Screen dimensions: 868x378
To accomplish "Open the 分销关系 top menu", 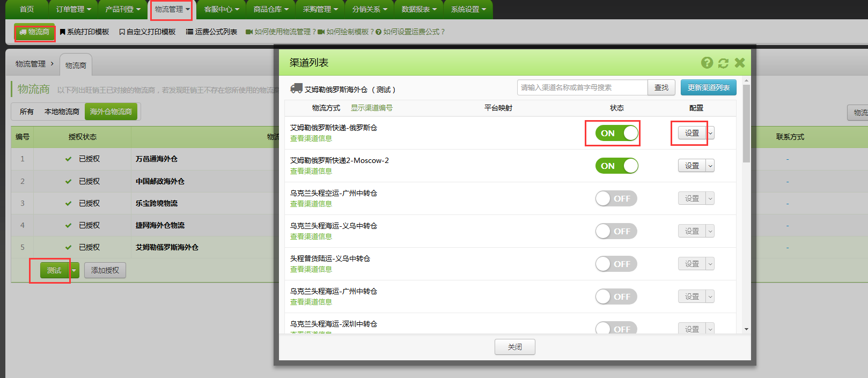I will coord(370,9).
